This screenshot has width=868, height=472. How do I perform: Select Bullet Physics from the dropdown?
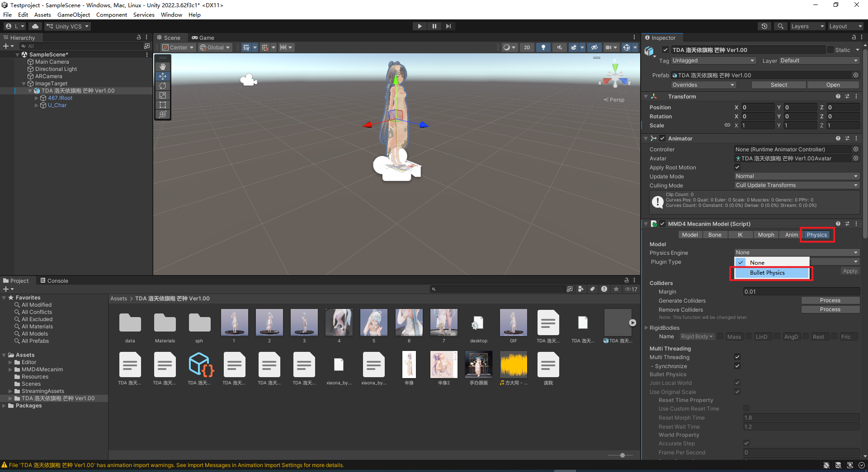coord(771,273)
